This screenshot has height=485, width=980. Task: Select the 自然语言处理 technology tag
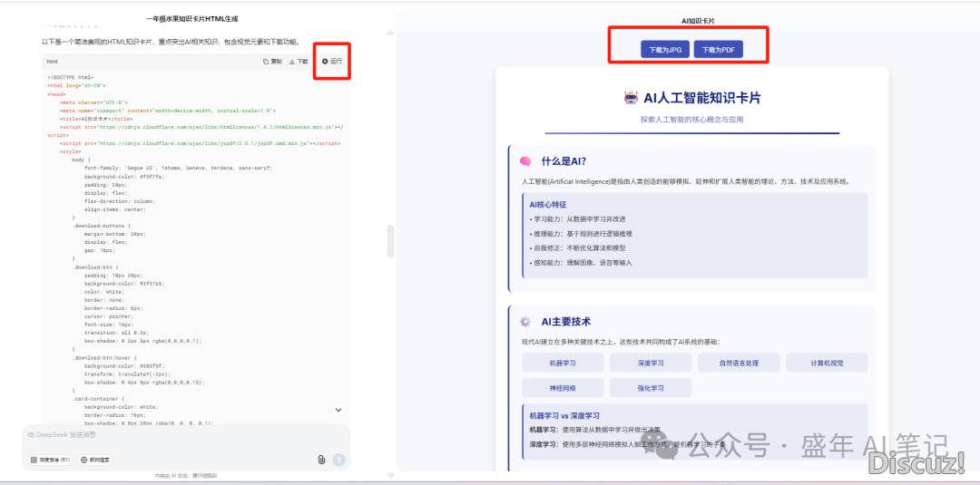739,363
